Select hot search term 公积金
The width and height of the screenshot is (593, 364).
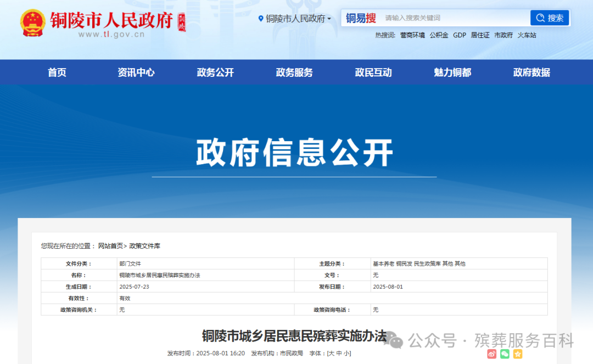[x=439, y=35]
